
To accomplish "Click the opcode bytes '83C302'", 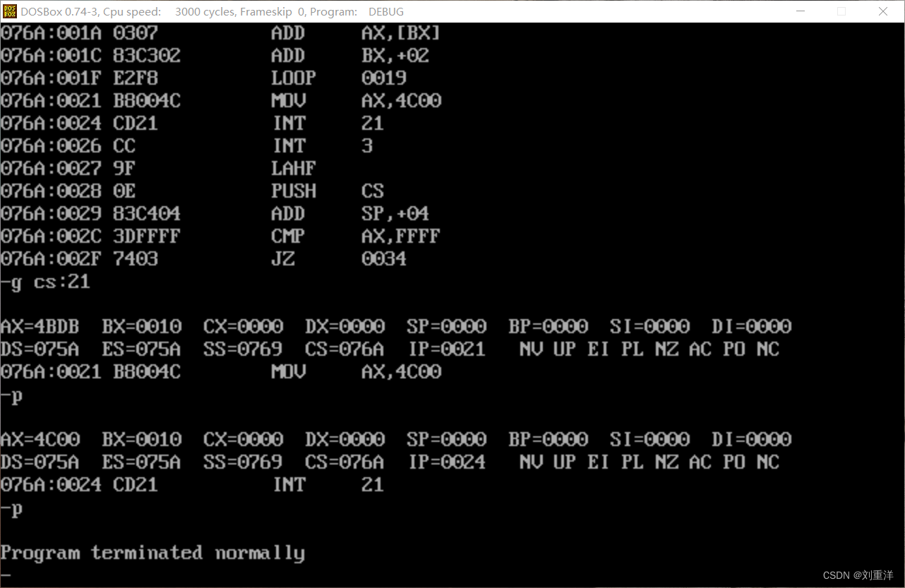I will pos(147,55).
